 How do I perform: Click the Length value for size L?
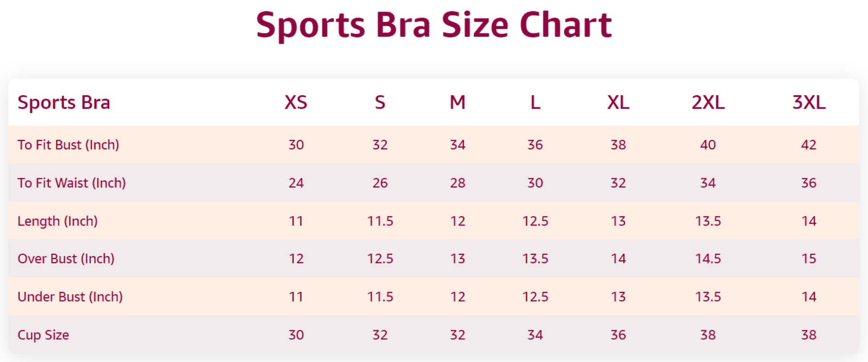(x=535, y=221)
